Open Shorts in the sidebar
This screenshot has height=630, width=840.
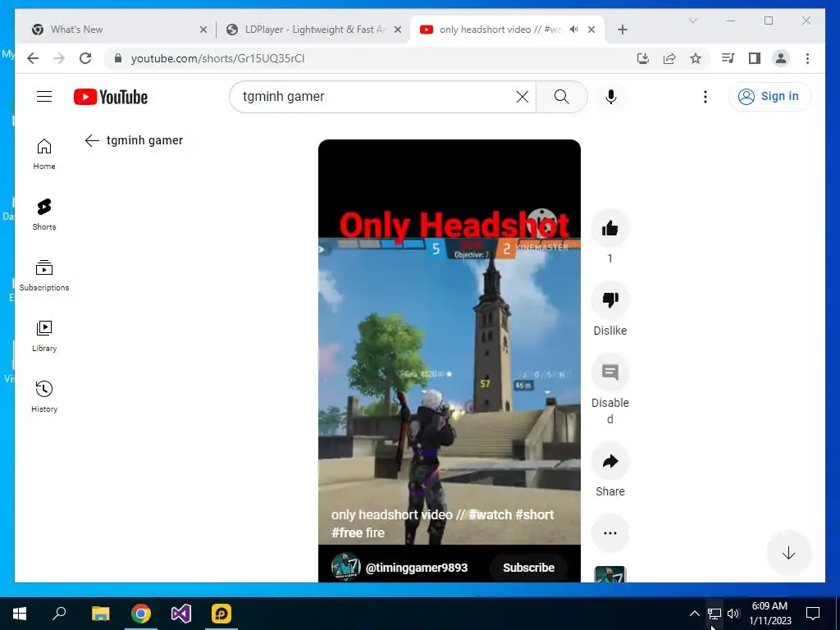click(x=44, y=215)
